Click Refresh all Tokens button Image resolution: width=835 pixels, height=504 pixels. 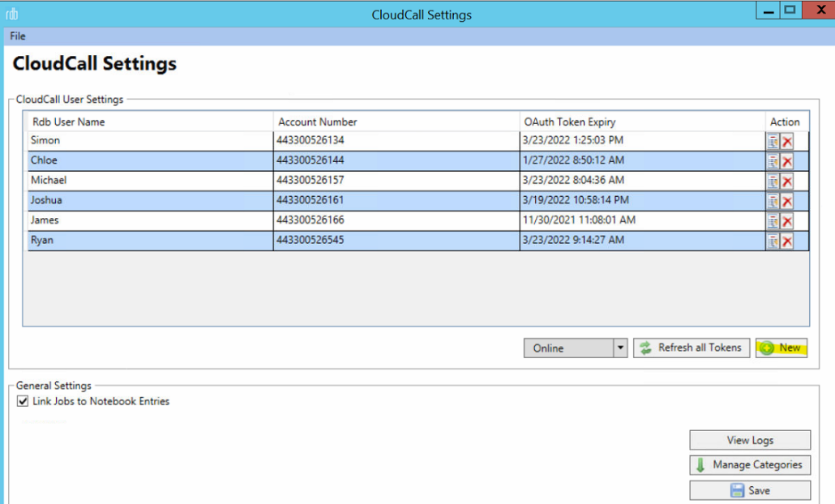(692, 348)
